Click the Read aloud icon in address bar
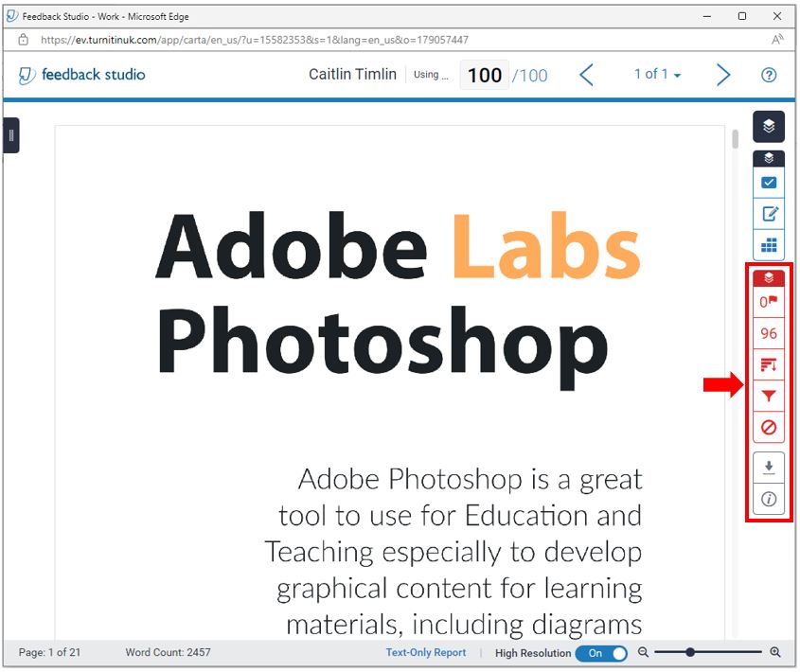800x672 pixels. [x=777, y=40]
